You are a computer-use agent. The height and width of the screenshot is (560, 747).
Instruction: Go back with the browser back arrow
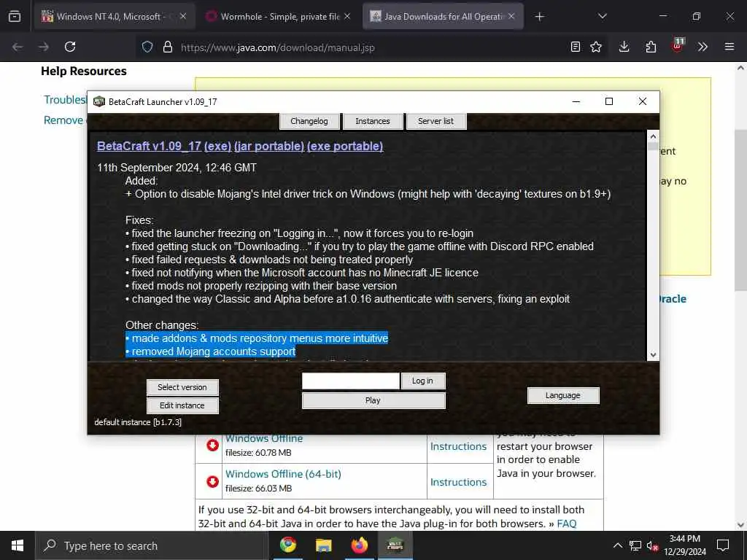click(x=18, y=47)
